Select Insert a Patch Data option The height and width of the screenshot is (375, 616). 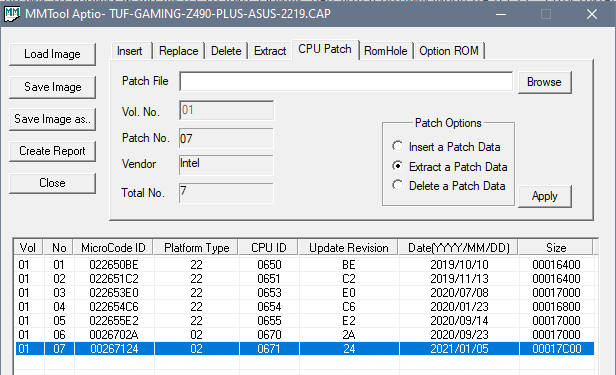coord(446,147)
